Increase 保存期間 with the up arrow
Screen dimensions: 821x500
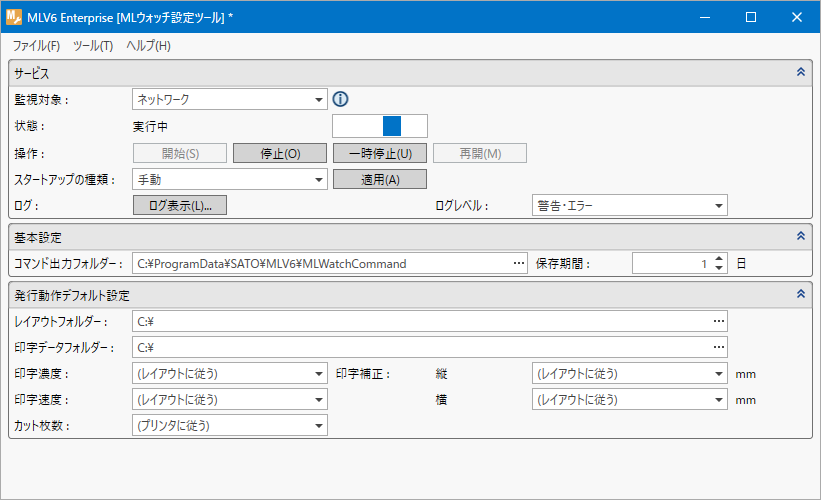click(x=719, y=259)
